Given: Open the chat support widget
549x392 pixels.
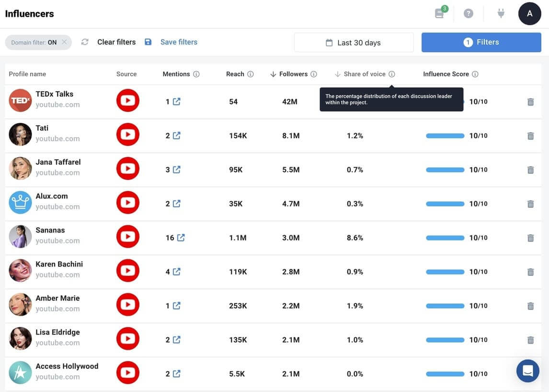Looking at the screenshot, I should coord(528,370).
